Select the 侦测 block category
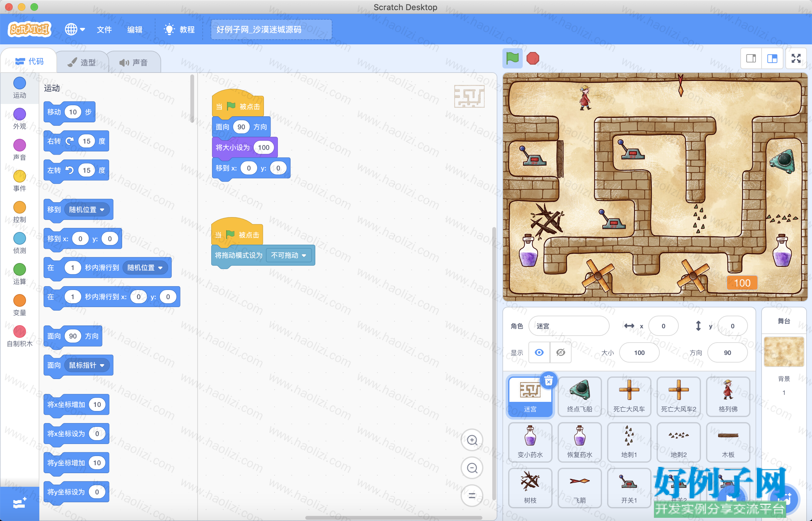 click(20, 243)
